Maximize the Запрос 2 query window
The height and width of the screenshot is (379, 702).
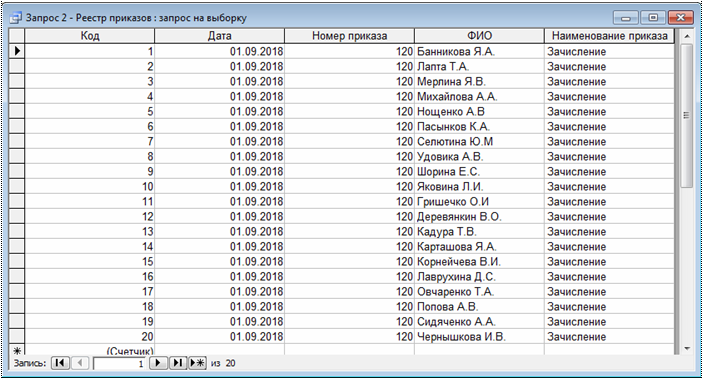click(653, 17)
